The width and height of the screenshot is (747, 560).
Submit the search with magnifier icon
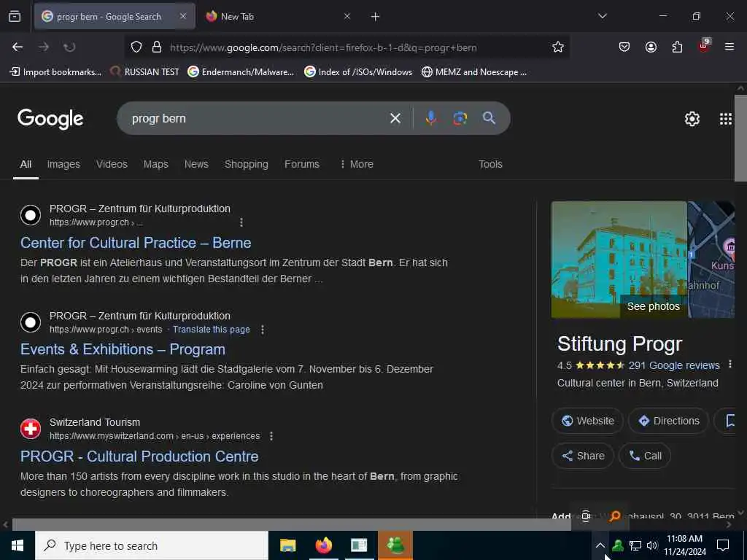[489, 118]
